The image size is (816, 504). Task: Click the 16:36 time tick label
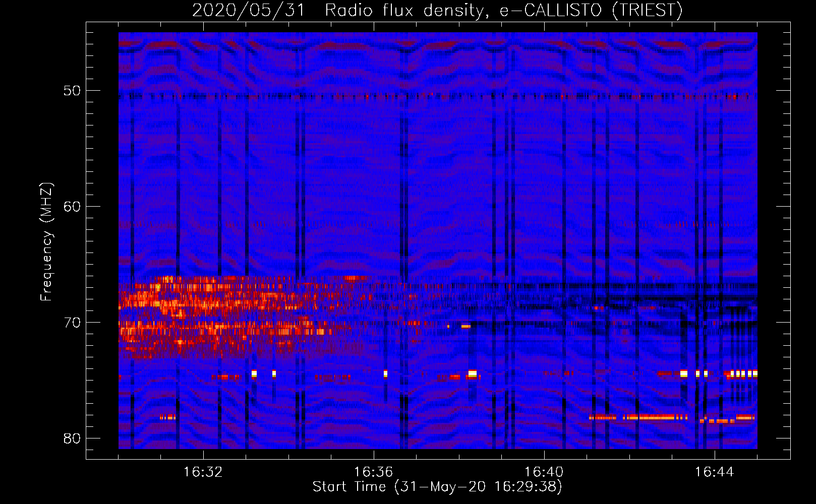[x=374, y=472]
